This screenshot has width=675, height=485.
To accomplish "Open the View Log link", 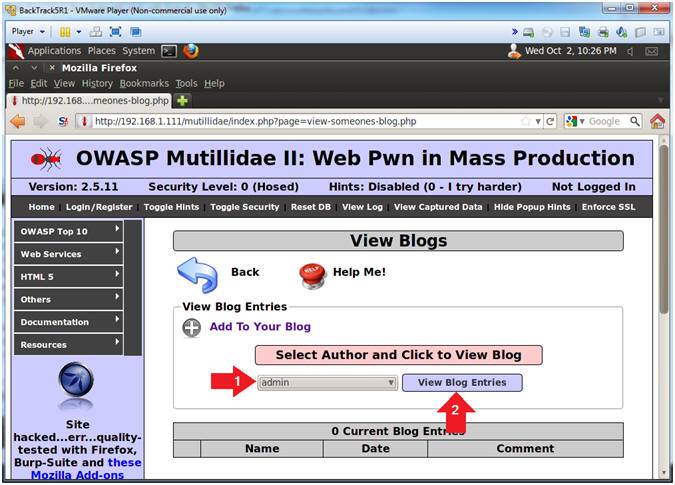I will [362, 207].
